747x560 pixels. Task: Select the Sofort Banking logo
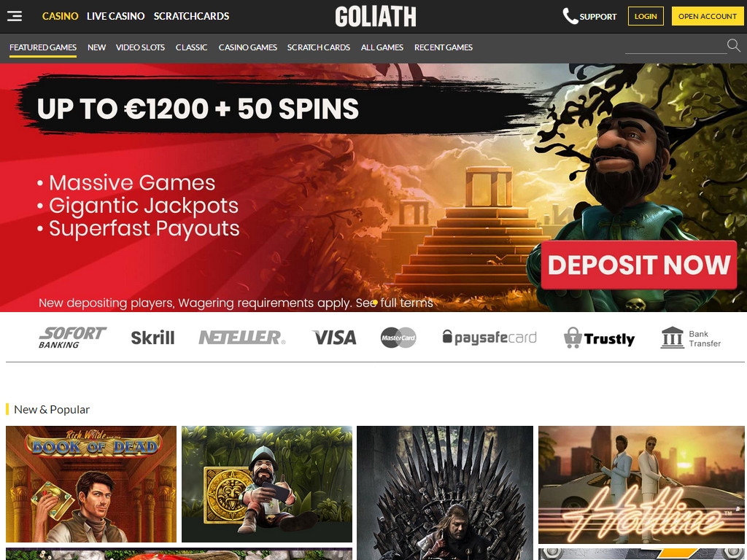72,338
